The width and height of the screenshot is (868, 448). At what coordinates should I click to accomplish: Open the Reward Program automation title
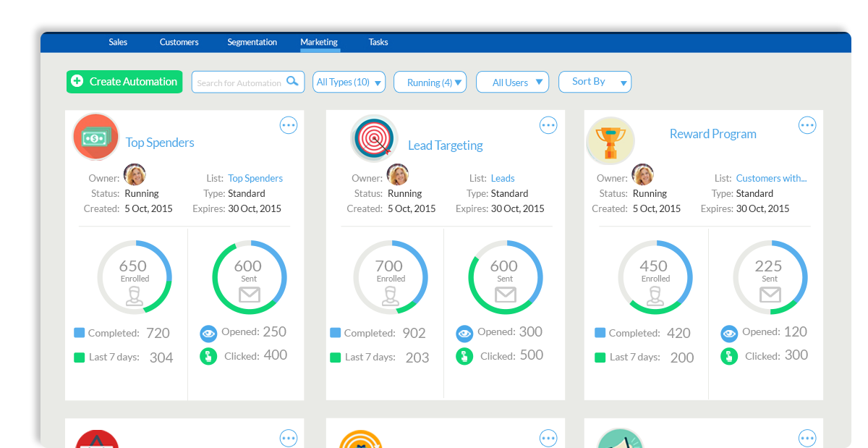[713, 134]
